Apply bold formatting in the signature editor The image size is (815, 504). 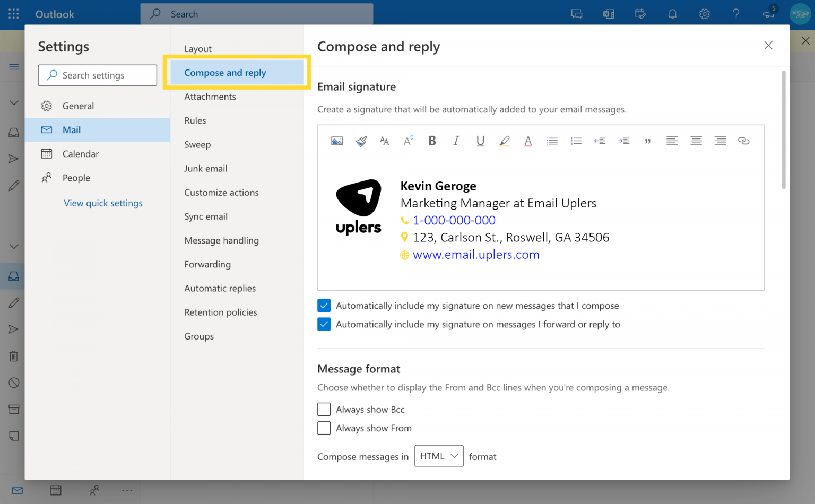coord(432,141)
